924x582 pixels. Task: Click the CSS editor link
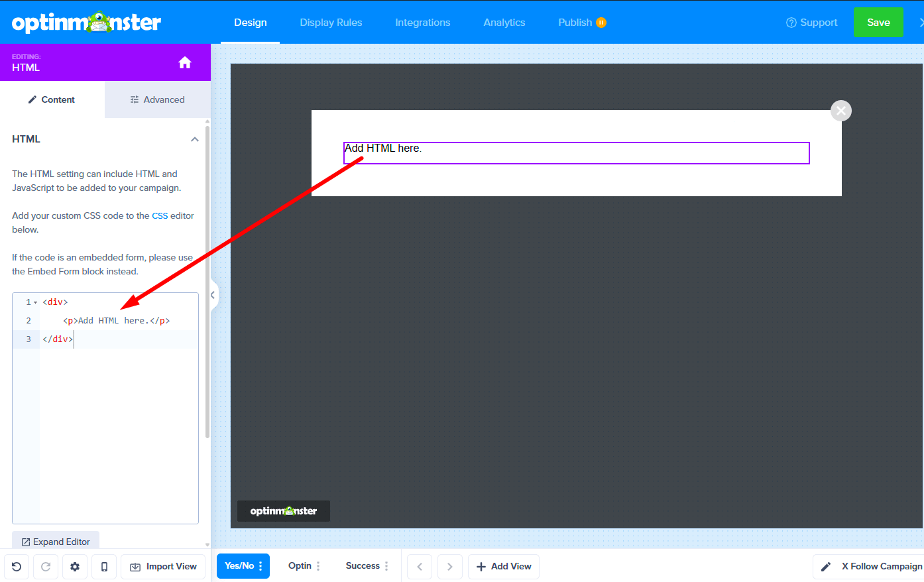(x=160, y=216)
